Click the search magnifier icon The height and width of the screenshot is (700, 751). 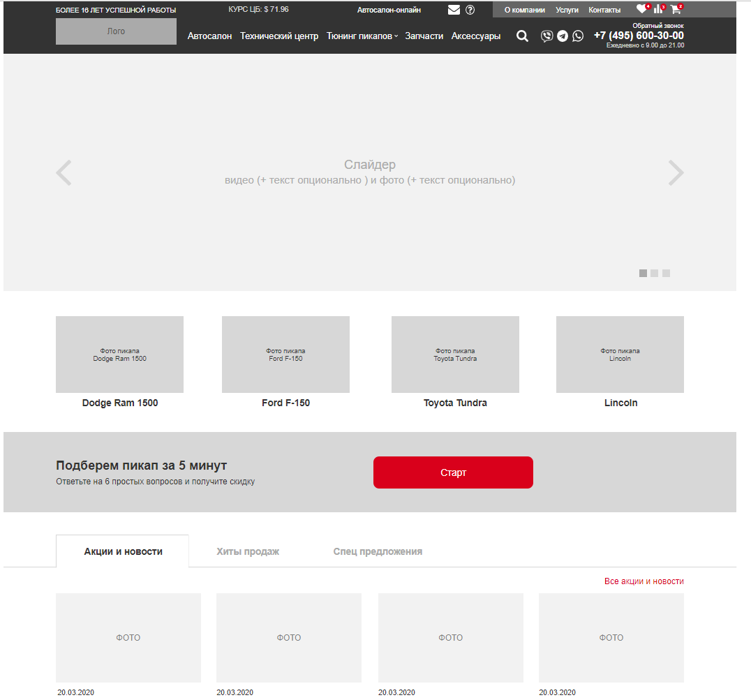coord(522,36)
